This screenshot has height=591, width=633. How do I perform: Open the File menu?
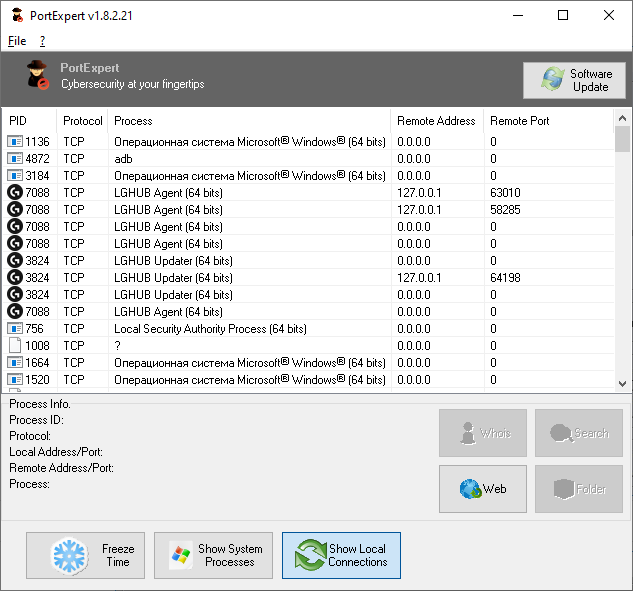point(17,41)
